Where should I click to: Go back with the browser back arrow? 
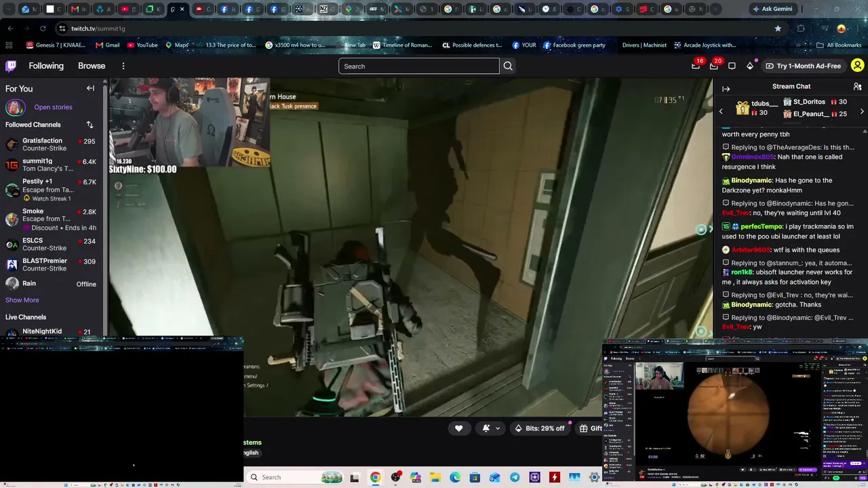click(10, 28)
